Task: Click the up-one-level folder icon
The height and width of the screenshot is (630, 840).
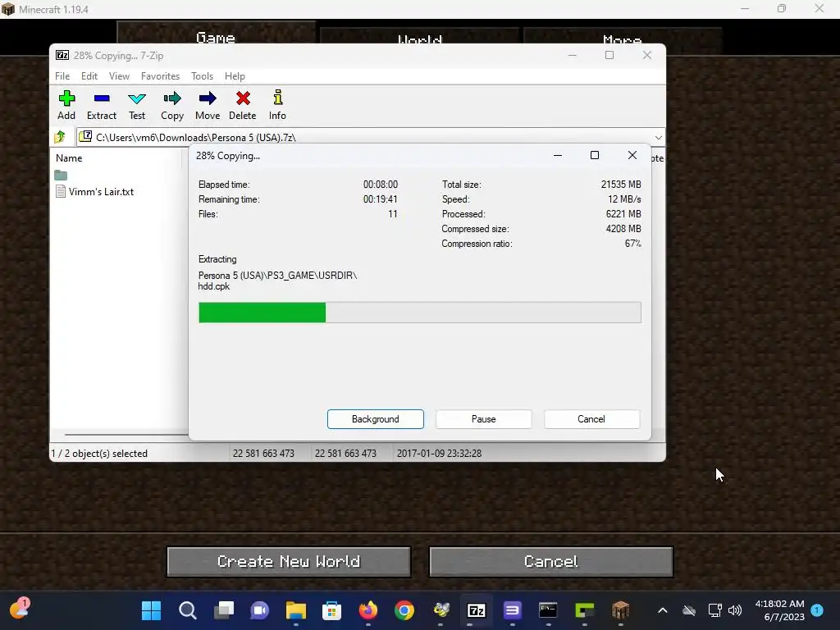Action: (59, 137)
